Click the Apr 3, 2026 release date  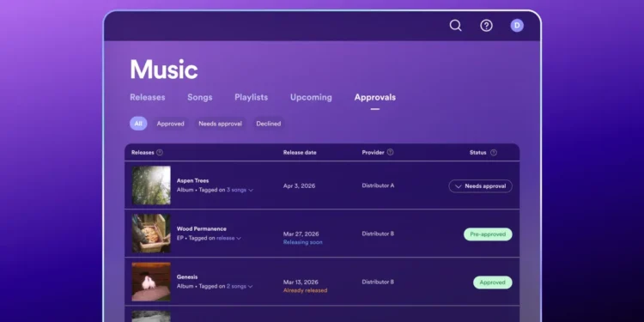click(x=300, y=186)
